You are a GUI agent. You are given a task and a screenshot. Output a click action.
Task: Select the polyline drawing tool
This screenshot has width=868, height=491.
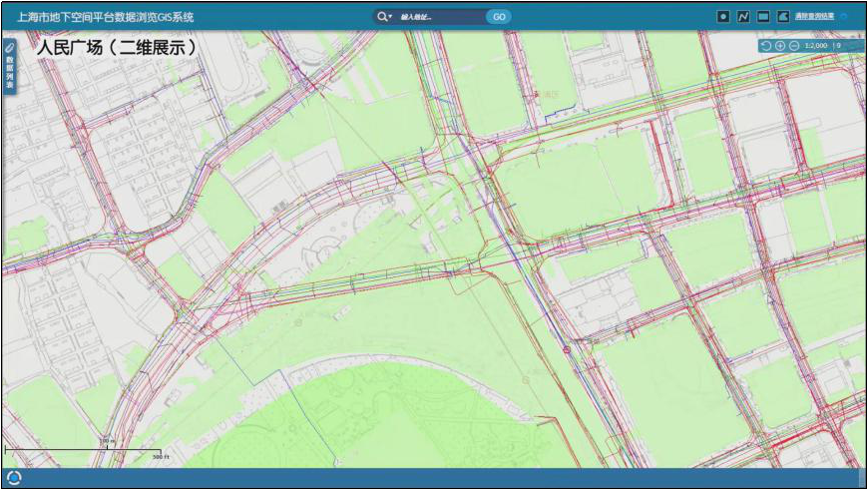(743, 17)
